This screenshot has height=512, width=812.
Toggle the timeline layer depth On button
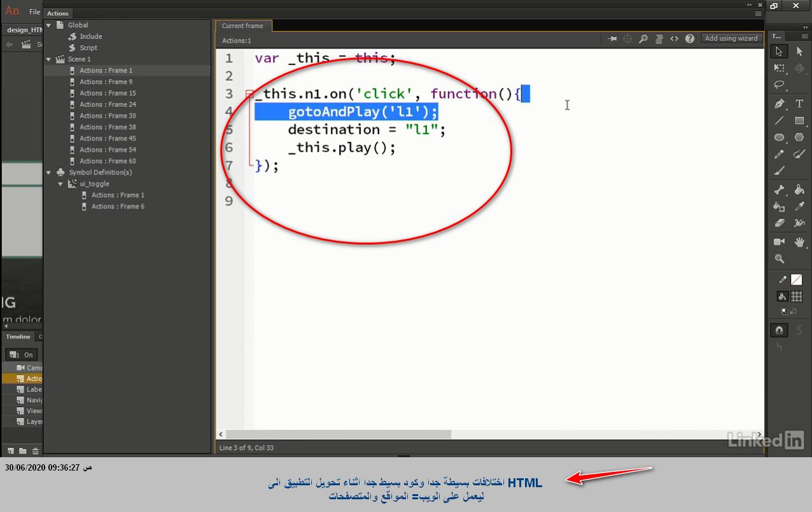22,355
